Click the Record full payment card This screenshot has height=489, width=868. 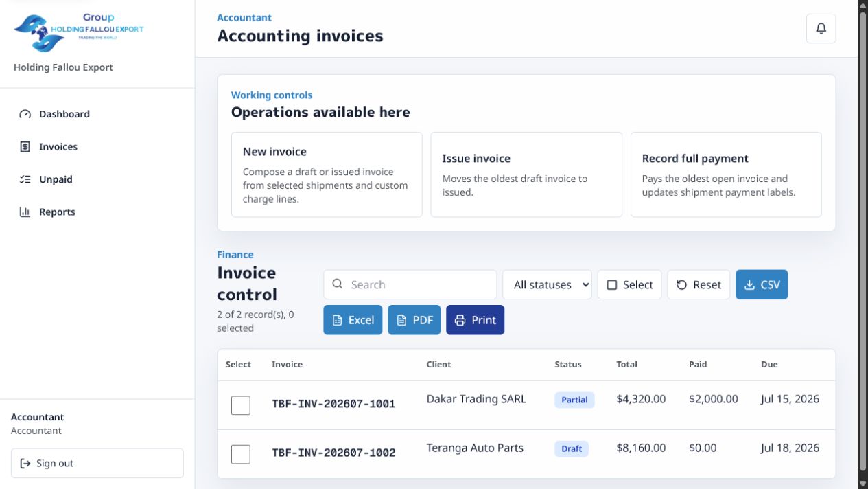coord(726,174)
